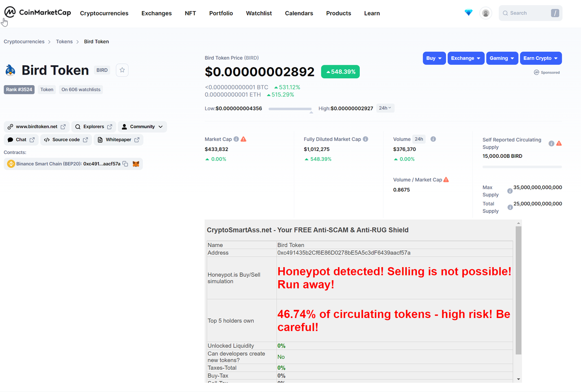Image resolution: width=581 pixels, height=392 pixels.
Task: Add token to MetaMask fox icon
Action: pyautogui.click(x=136, y=164)
